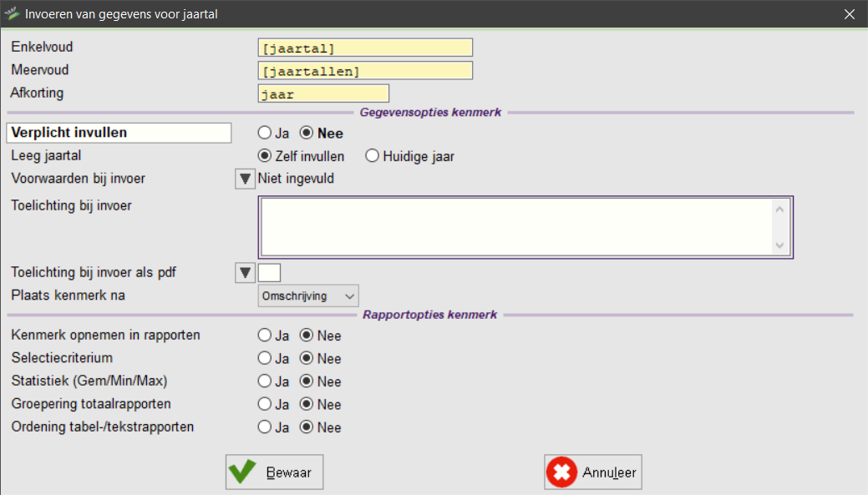Focus the Meervoud input field

(365, 71)
